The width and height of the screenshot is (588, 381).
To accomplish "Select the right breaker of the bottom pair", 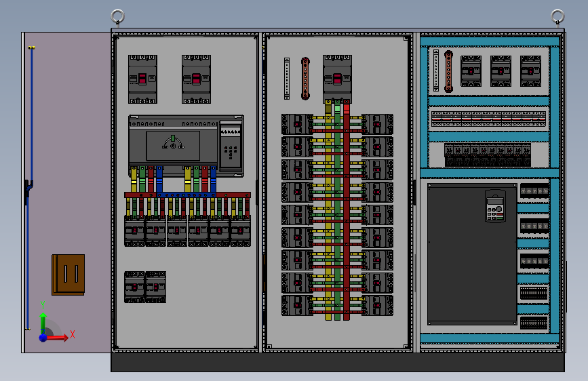I will coord(155,287).
